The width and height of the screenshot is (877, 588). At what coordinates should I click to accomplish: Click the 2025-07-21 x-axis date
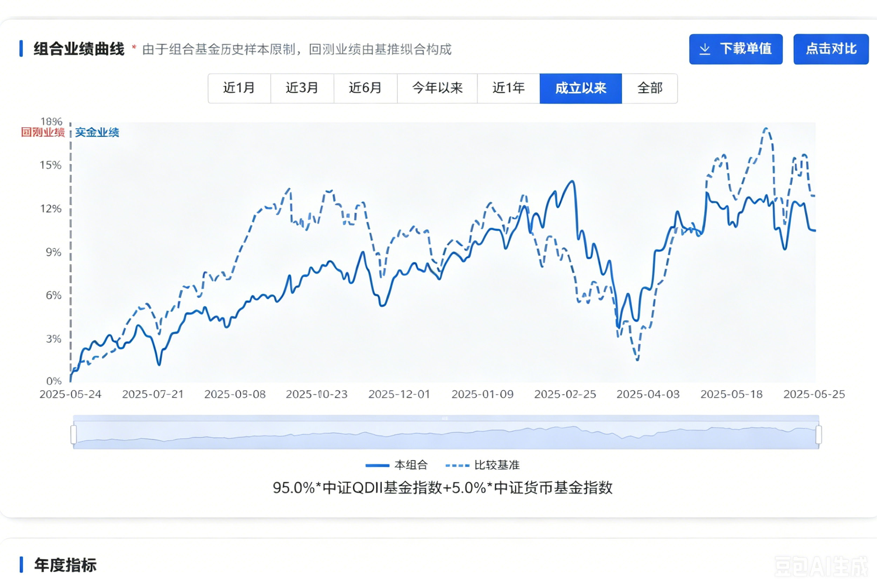point(153,394)
